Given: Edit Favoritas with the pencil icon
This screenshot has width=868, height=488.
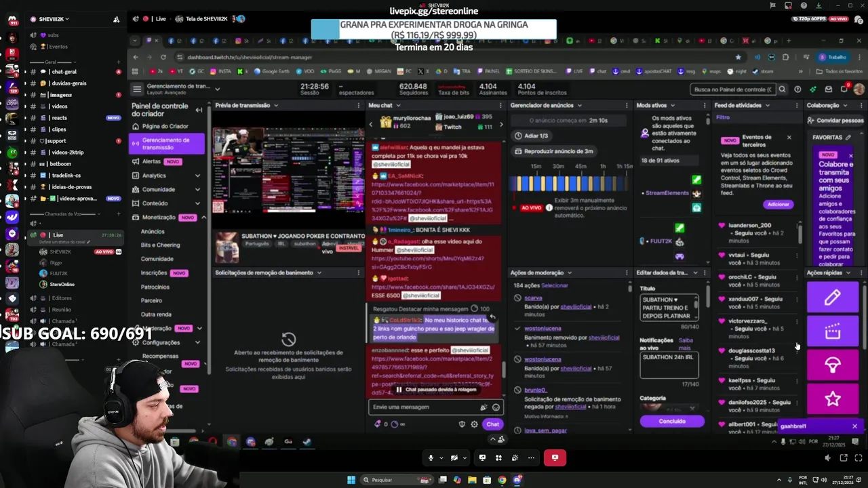Looking at the screenshot, I should tap(848, 137).
